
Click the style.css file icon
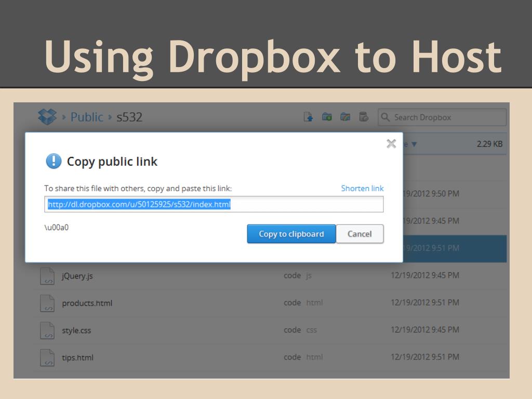click(47, 330)
